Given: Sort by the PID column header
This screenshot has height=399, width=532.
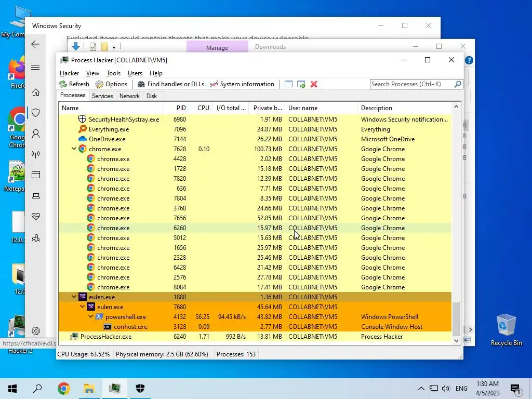Looking at the screenshot, I should pos(176,108).
